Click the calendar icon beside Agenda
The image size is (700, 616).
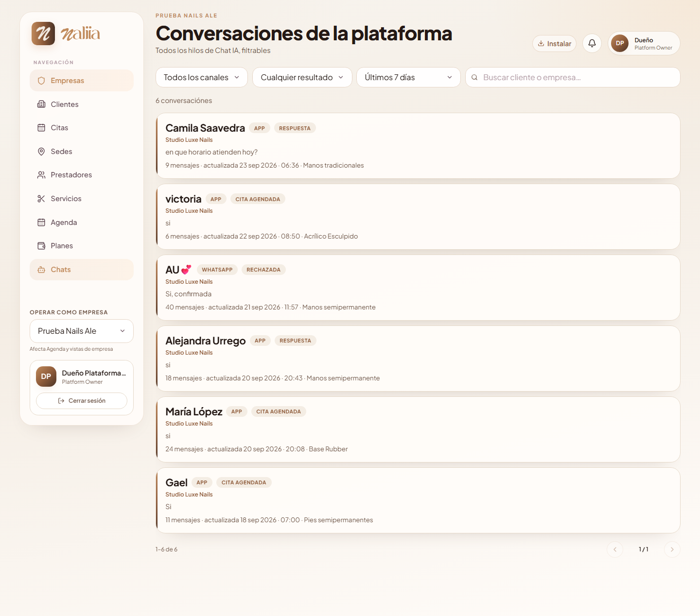pos(41,222)
